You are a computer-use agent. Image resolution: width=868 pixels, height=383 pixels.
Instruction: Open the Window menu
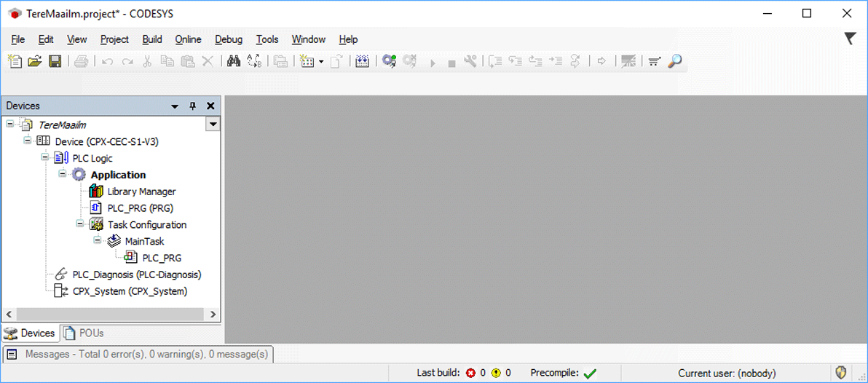tap(309, 39)
